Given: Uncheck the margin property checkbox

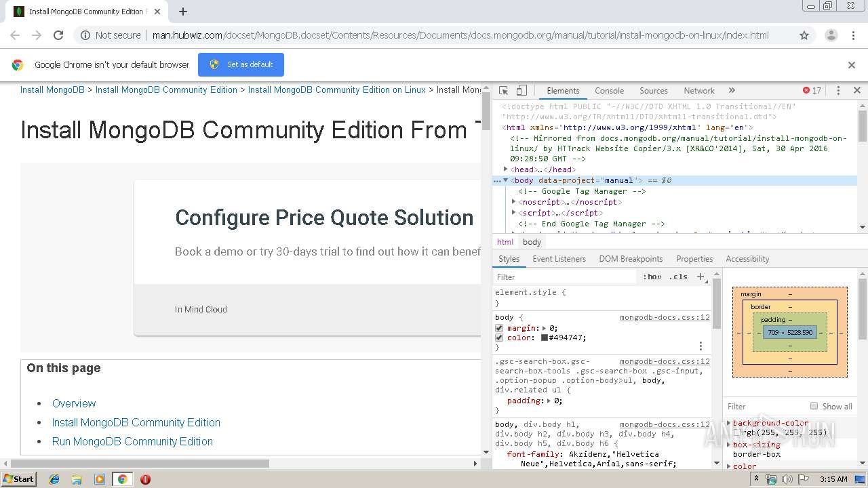Looking at the screenshot, I should coord(499,328).
